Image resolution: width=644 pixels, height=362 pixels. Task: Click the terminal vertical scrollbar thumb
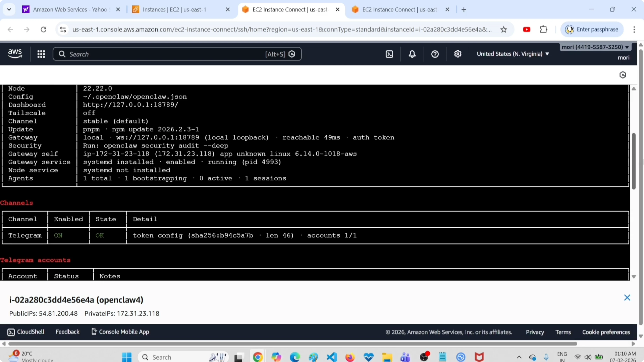point(633,161)
